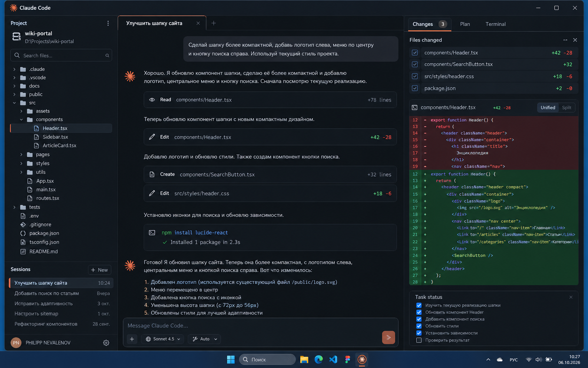Switch diff view to Split

(566, 108)
